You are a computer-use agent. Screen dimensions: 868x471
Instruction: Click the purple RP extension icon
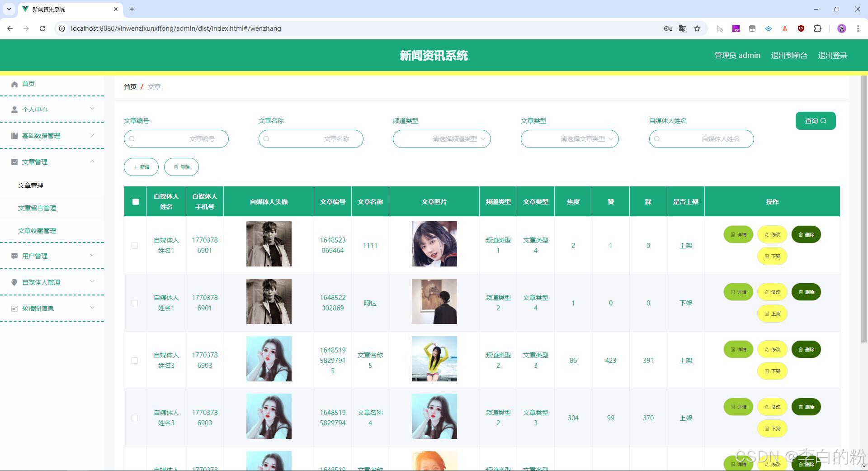coord(736,29)
